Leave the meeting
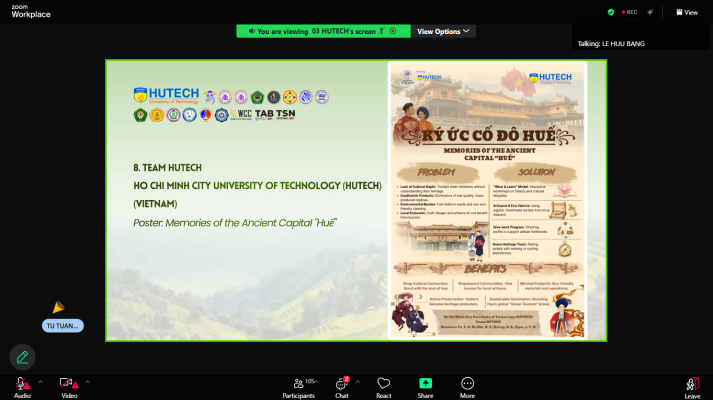The image size is (713, 400). (692, 388)
